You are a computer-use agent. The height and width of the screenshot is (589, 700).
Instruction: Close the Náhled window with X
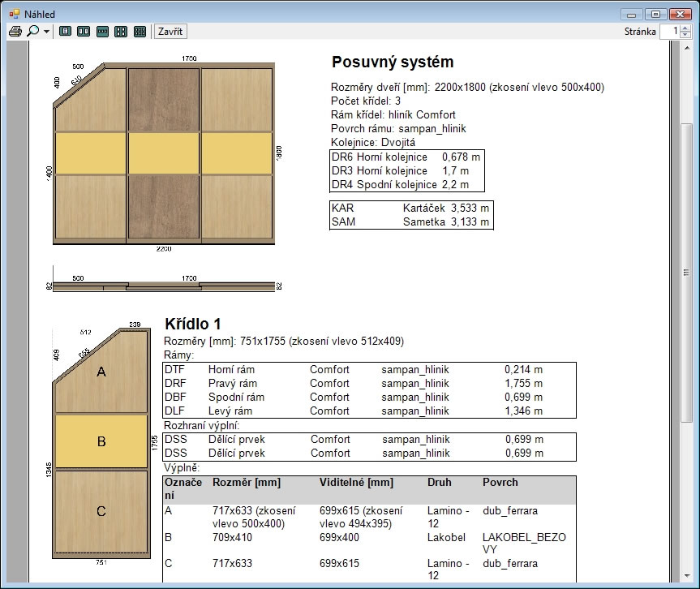(680, 14)
